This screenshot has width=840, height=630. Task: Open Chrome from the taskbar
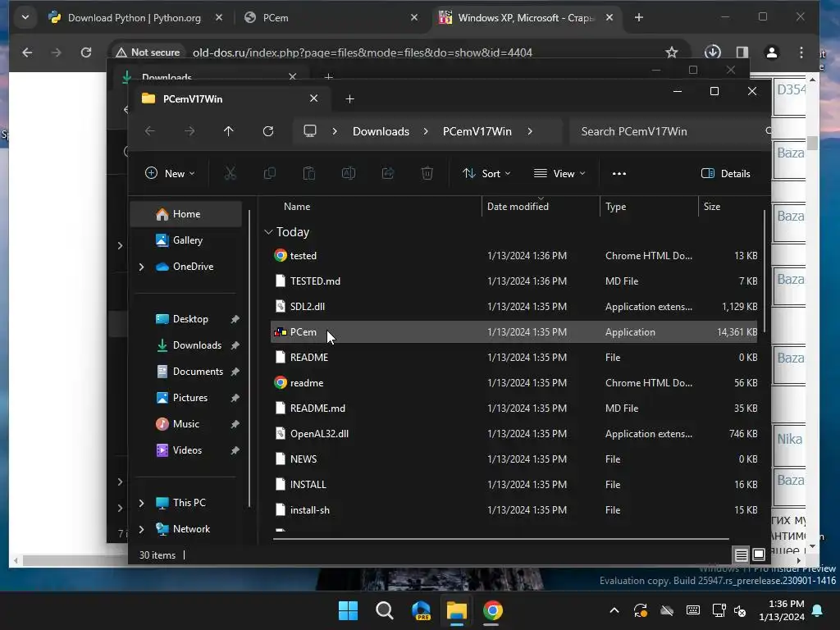pyautogui.click(x=492, y=610)
